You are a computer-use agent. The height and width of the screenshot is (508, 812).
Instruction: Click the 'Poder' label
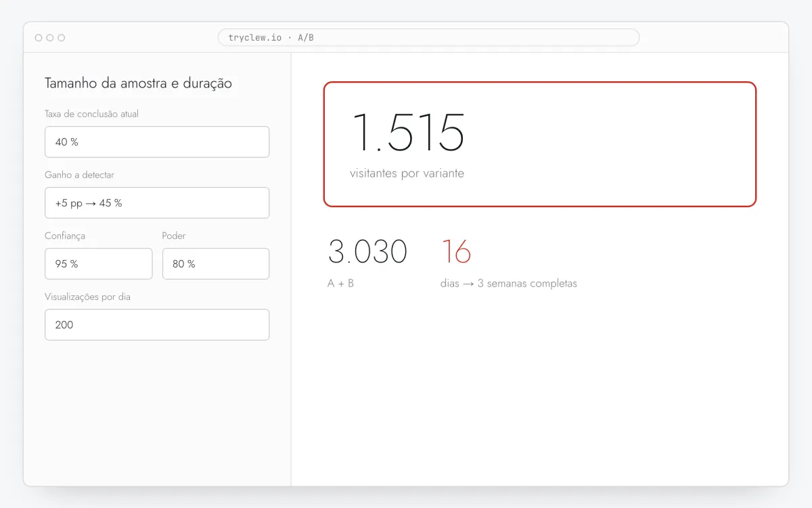pyautogui.click(x=174, y=236)
